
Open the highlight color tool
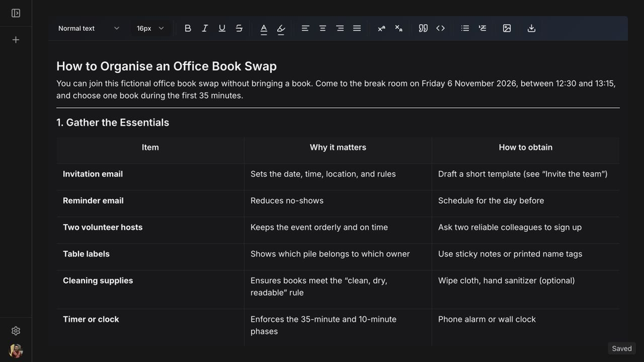[281, 28]
